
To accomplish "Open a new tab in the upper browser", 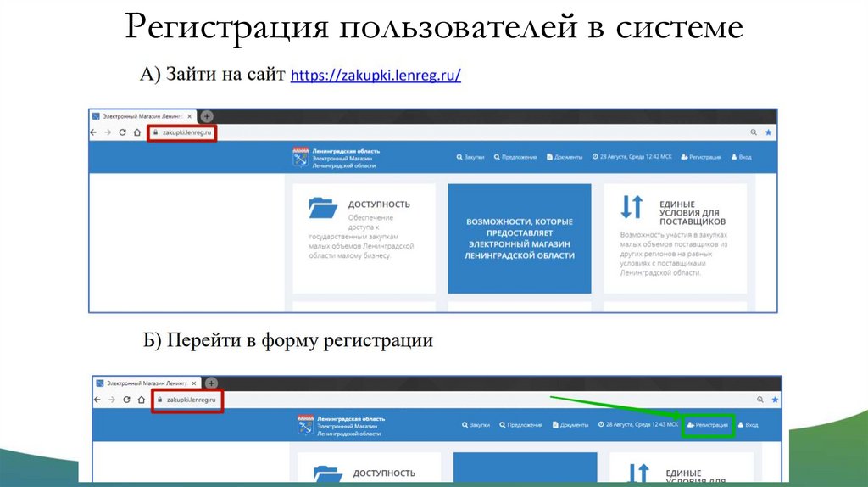I will (207, 116).
